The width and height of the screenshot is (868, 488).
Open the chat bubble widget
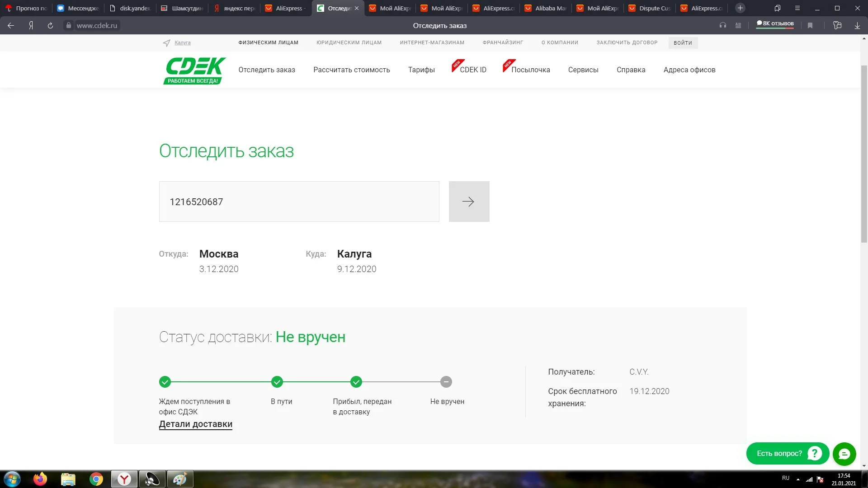tap(844, 454)
